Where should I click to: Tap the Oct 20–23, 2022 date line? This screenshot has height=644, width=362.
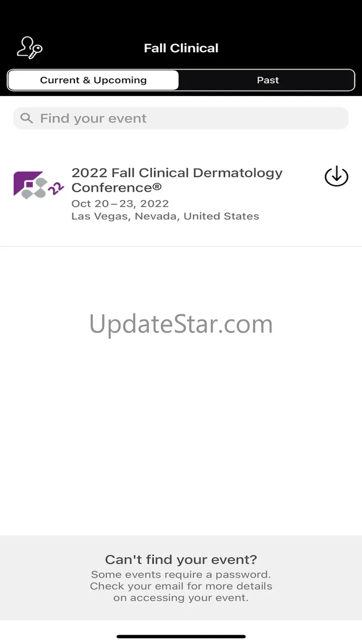120,203
